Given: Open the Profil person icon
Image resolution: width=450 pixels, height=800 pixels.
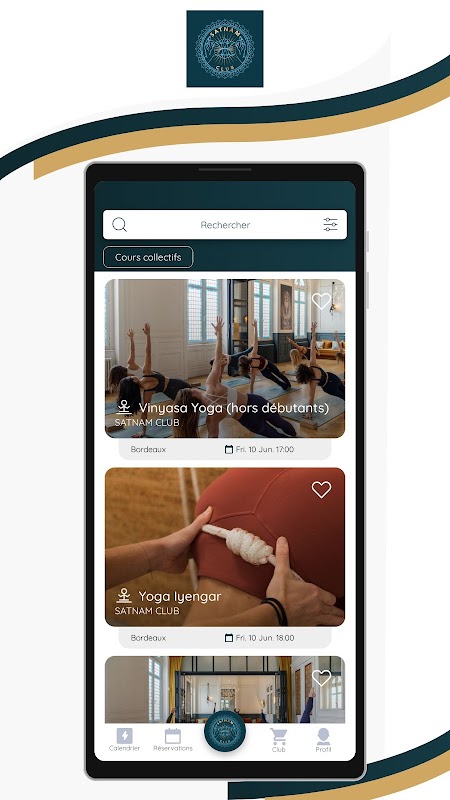Looking at the screenshot, I should (x=323, y=740).
